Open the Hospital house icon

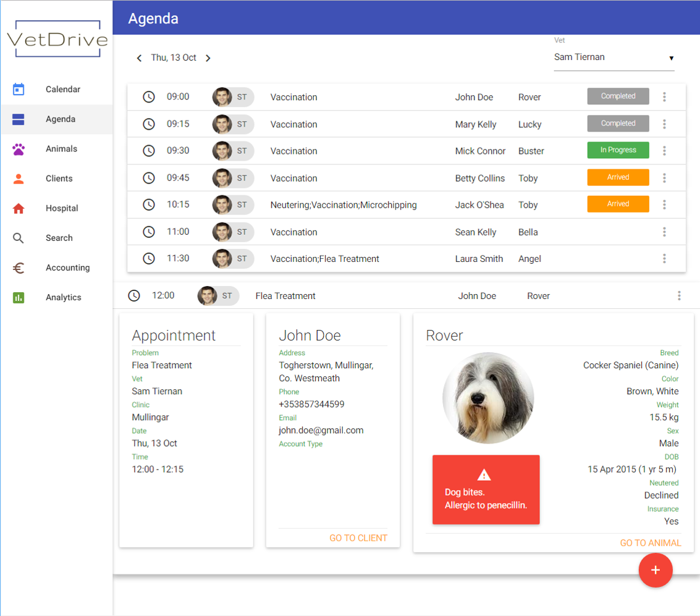19,208
